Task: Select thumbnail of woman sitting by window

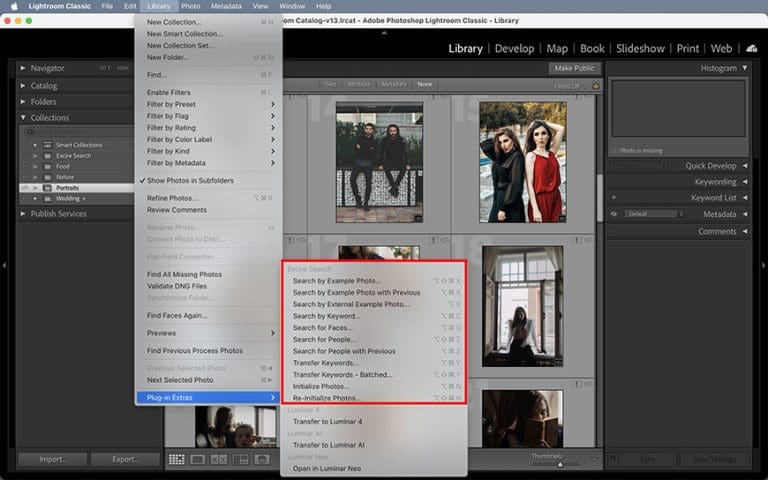Action: pyautogui.click(x=523, y=306)
